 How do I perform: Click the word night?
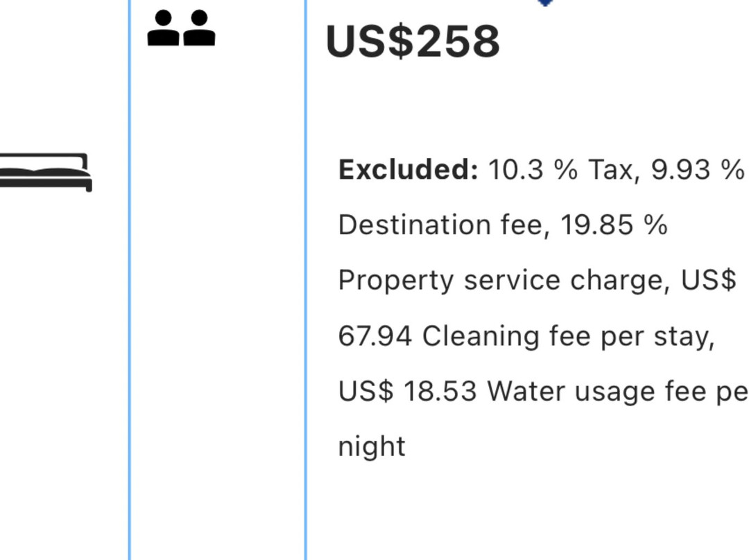(372, 447)
